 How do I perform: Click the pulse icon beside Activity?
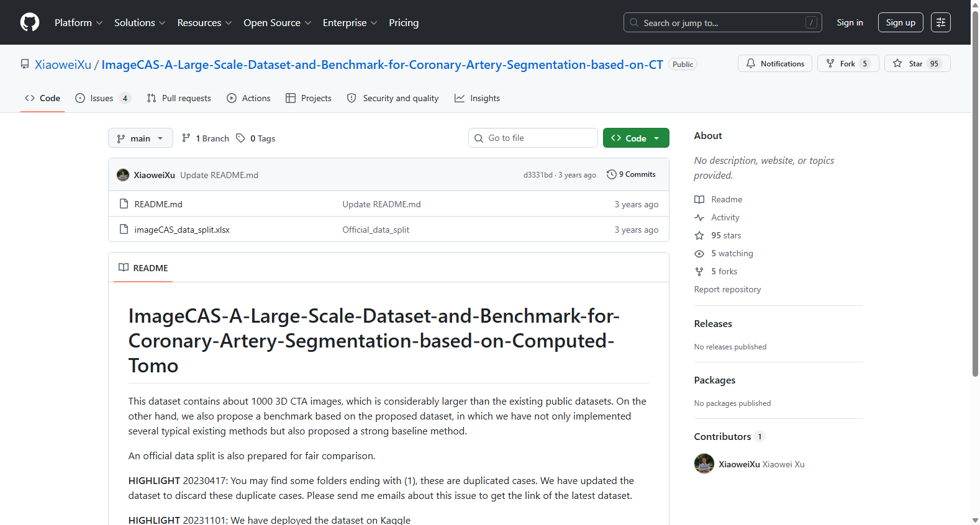[x=699, y=217]
